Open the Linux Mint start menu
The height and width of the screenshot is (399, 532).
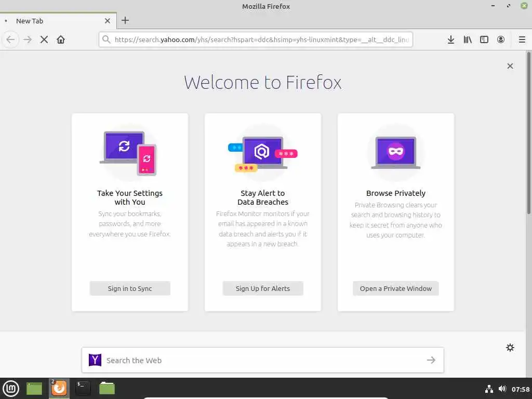[x=11, y=389]
